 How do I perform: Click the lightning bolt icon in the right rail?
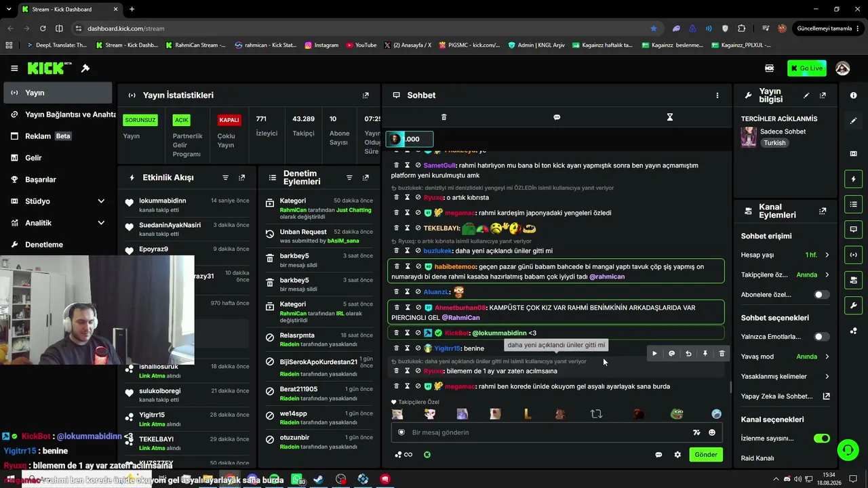tap(853, 179)
